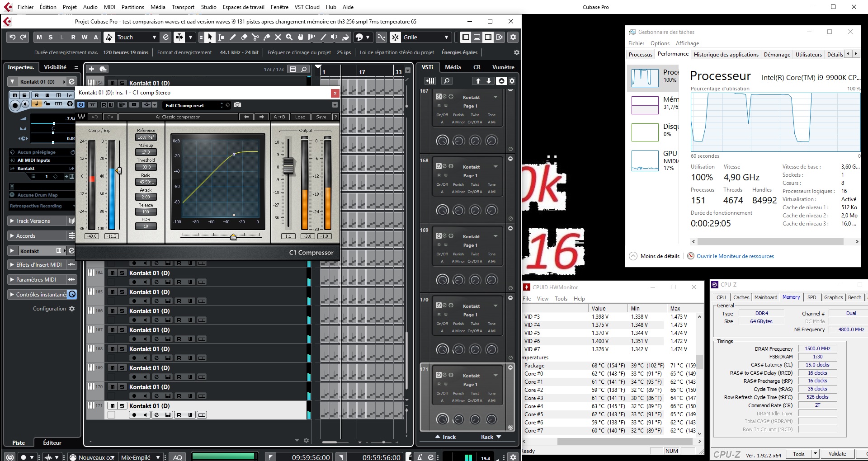This screenshot has height=461, width=868.
Task: Select the Split scissors tool
Action: (255, 37)
